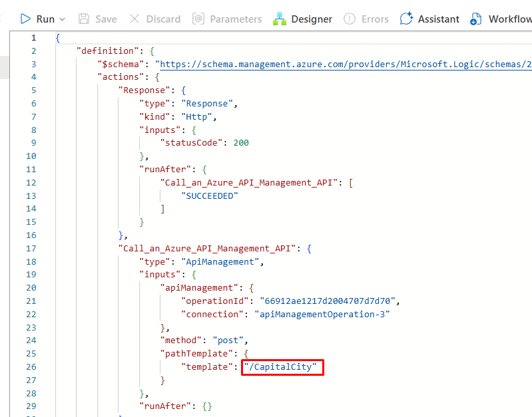The width and height of the screenshot is (532, 417).
Task: Expand the Run dropdown chevron
Action: coord(63,19)
